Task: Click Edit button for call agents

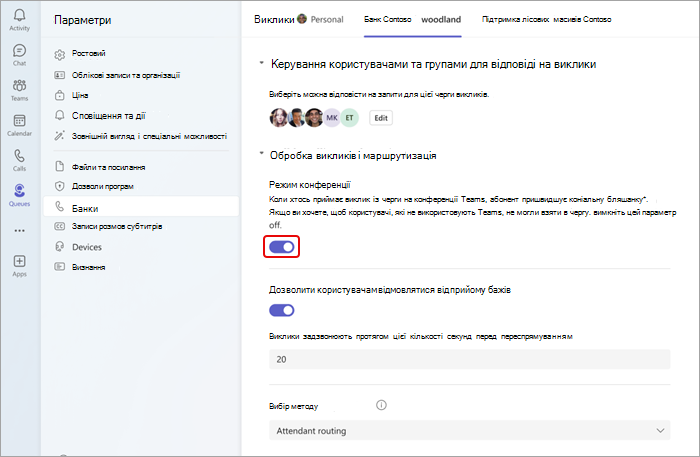Action: [381, 118]
